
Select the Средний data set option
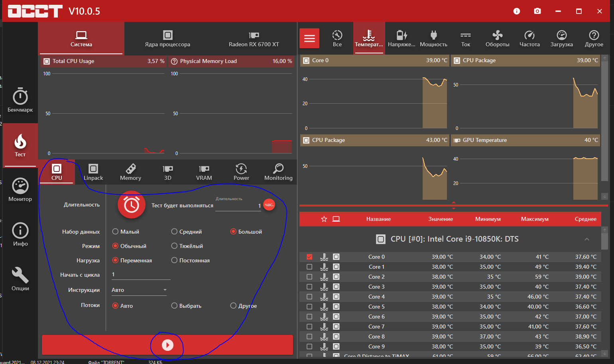pos(187,232)
